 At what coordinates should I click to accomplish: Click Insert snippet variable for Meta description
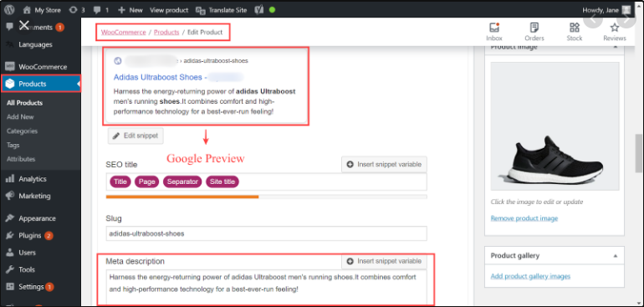point(384,261)
